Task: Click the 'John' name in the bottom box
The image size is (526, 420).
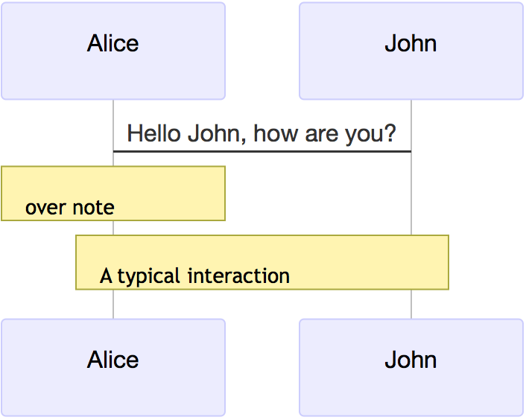Action: click(411, 360)
